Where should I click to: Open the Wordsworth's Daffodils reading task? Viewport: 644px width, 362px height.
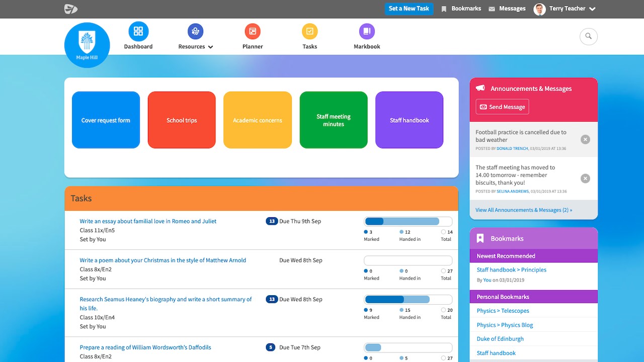tap(145, 347)
